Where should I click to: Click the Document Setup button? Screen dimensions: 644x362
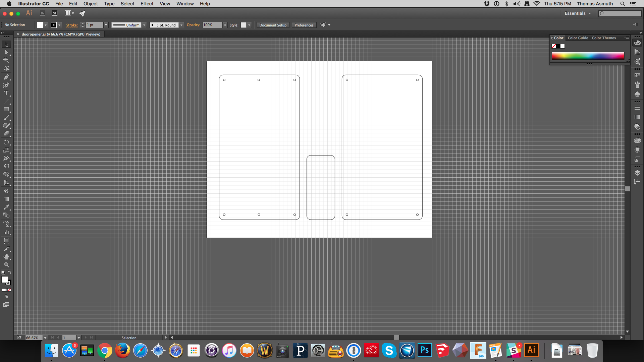(x=273, y=25)
